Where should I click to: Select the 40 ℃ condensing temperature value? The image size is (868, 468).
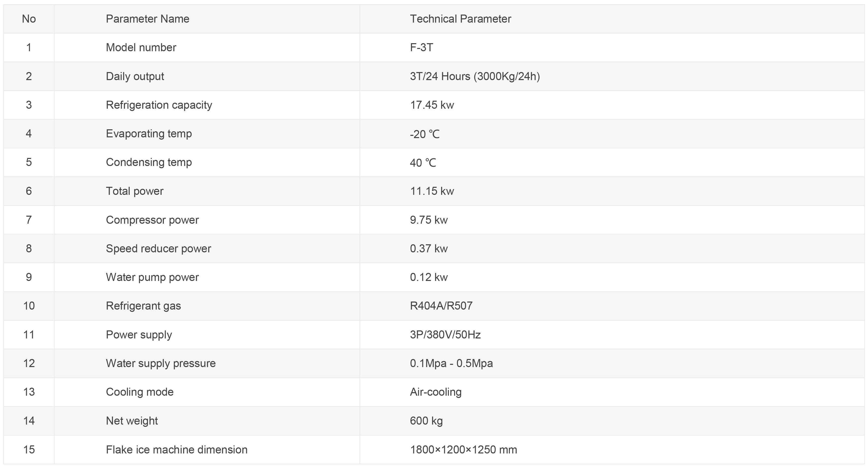pos(423,162)
